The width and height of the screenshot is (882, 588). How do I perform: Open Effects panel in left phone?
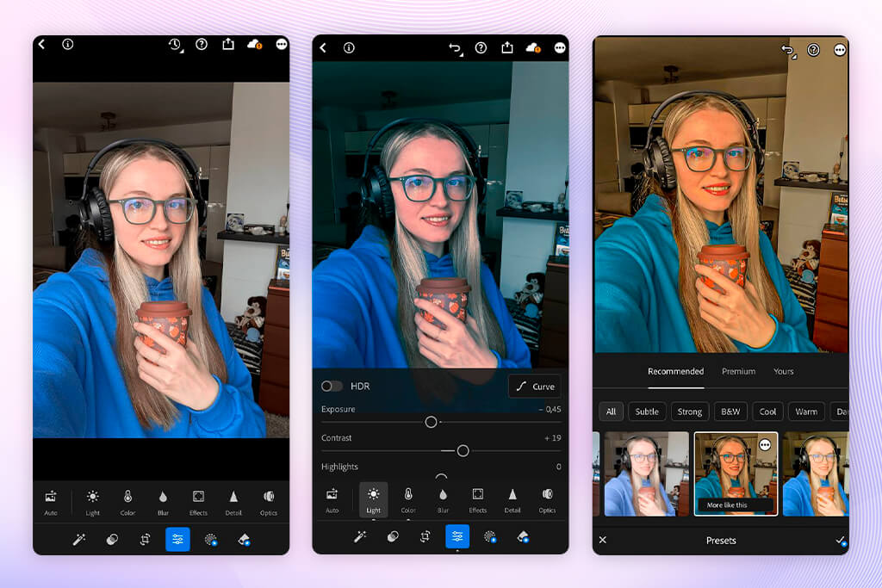pyautogui.click(x=198, y=502)
